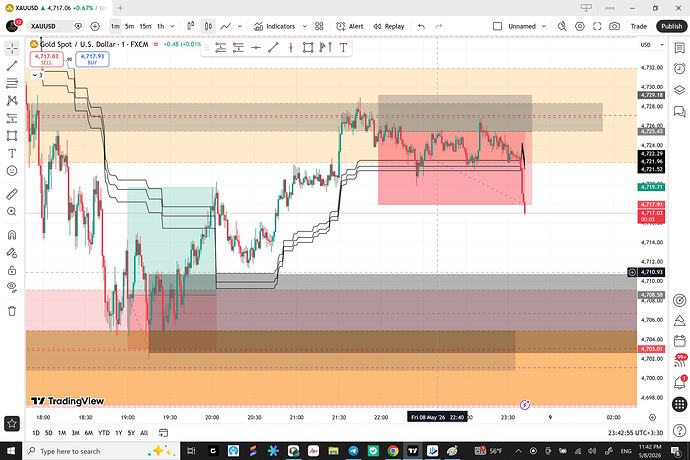Select the ruler measure tool

[12, 194]
